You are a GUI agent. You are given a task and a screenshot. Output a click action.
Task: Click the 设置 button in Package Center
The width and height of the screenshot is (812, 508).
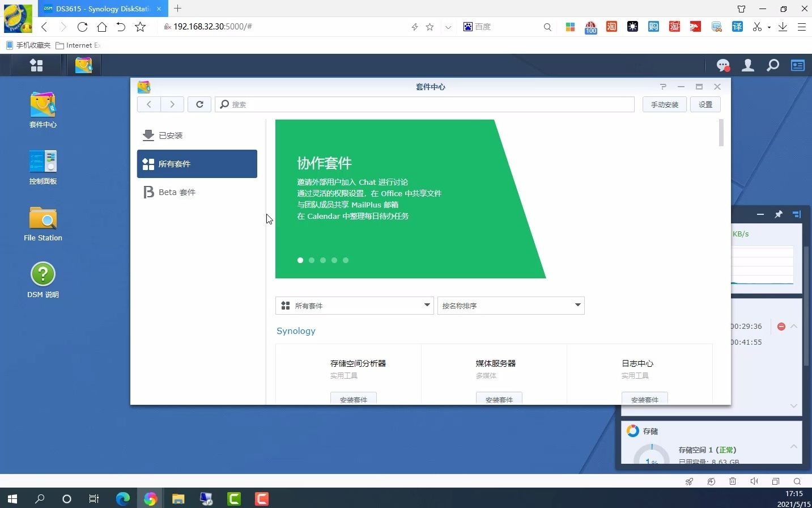(705, 104)
